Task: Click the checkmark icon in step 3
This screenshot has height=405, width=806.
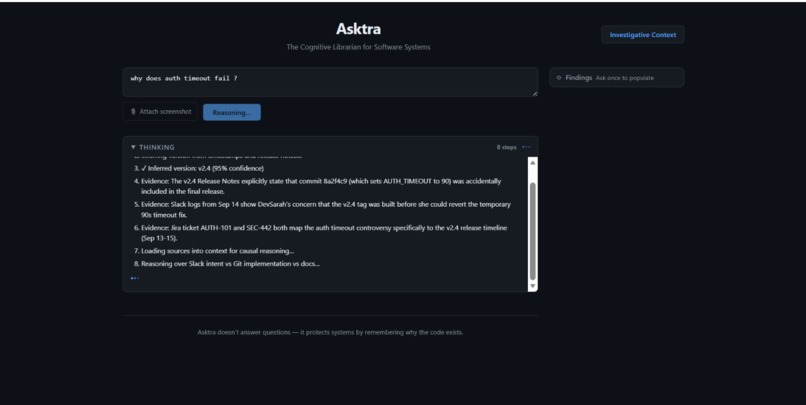Action: tap(144, 168)
